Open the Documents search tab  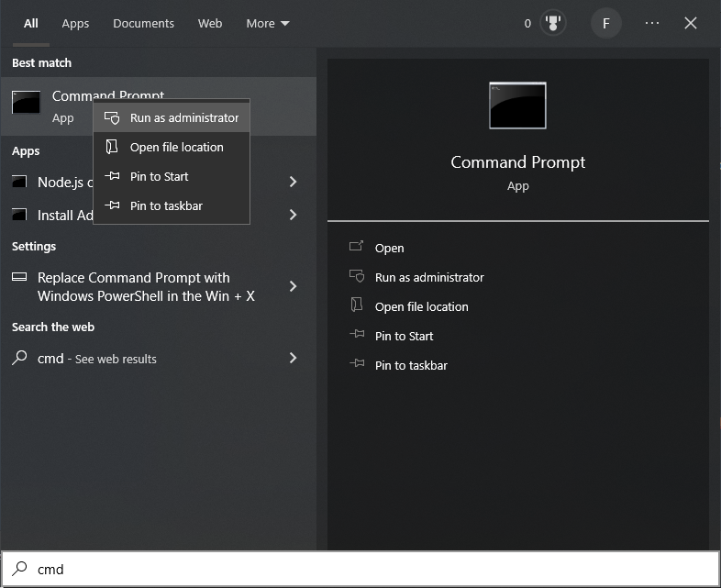(x=143, y=24)
